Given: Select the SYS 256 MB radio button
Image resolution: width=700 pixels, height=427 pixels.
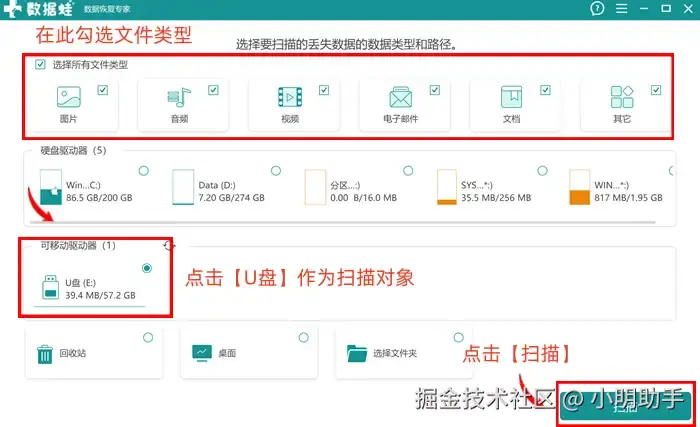Looking at the screenshot, I should [x=542, y=171].
